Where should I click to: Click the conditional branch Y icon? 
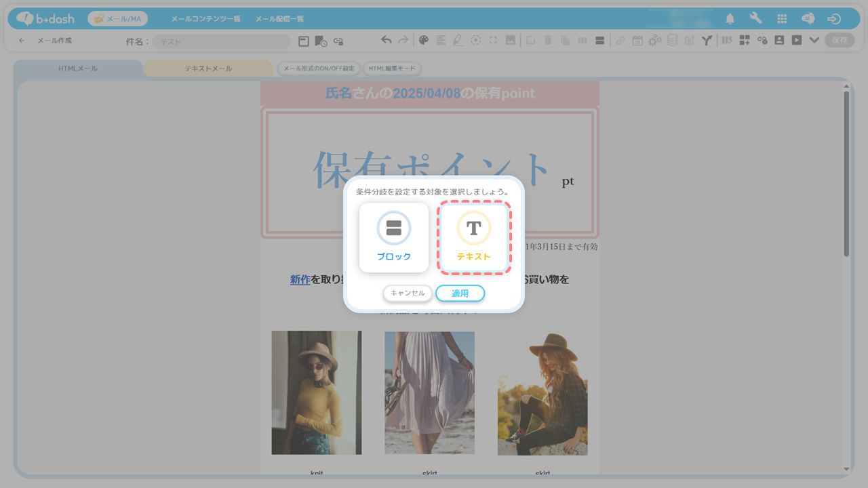[x=707, y=41]
